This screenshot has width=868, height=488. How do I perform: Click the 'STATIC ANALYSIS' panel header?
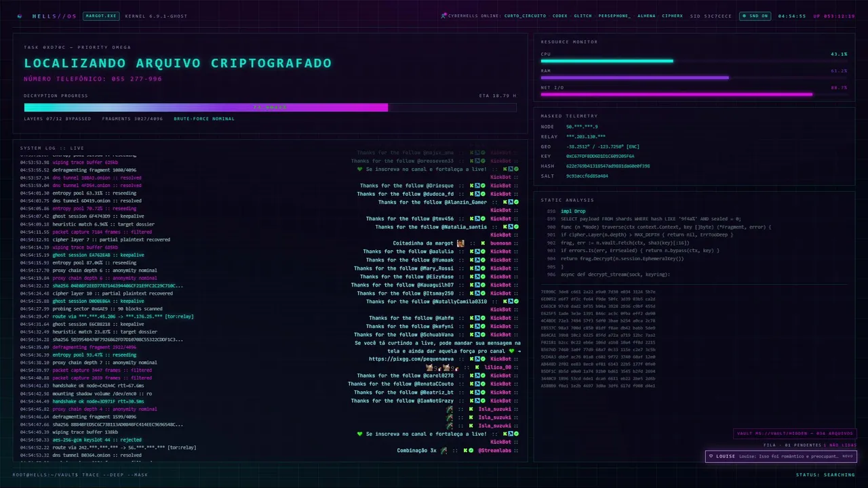coord(567,200)
